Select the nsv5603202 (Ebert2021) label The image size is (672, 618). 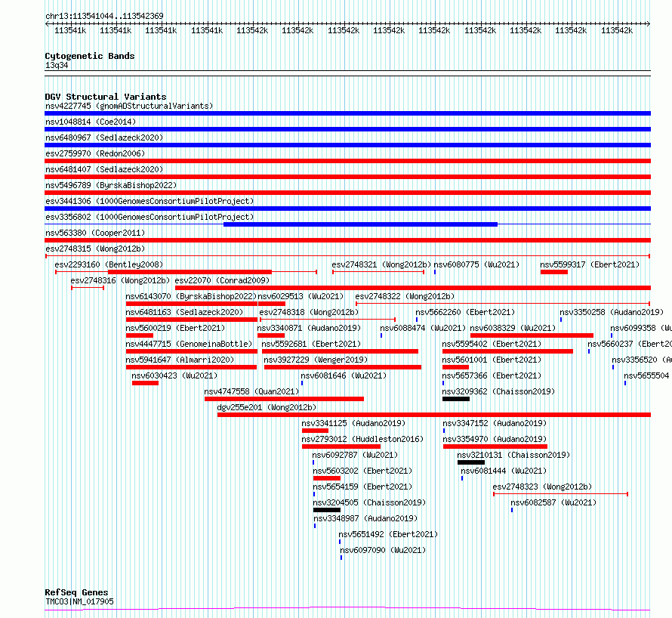[x=362, y=471]
